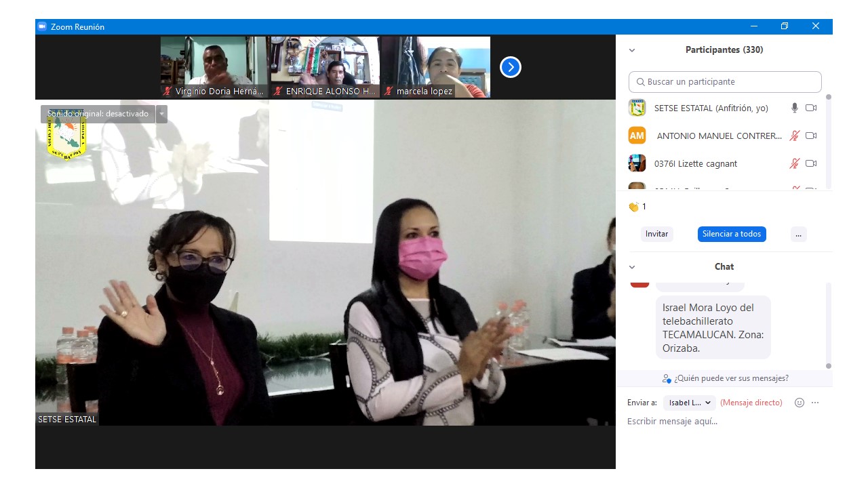Open the Sonido original dropdown arrow
This screenshot has height=488, width=868.
click(x=161, y=114)
